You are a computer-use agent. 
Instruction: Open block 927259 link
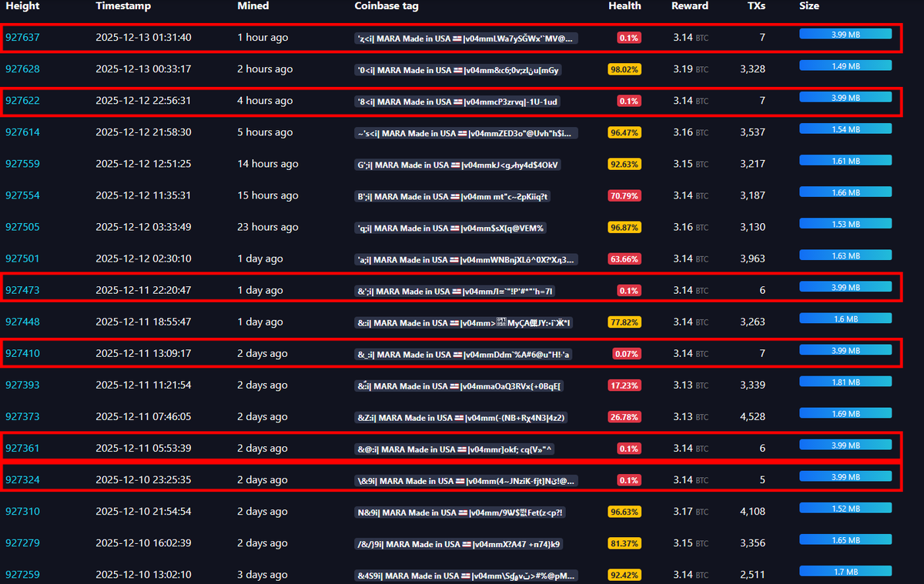22,575
